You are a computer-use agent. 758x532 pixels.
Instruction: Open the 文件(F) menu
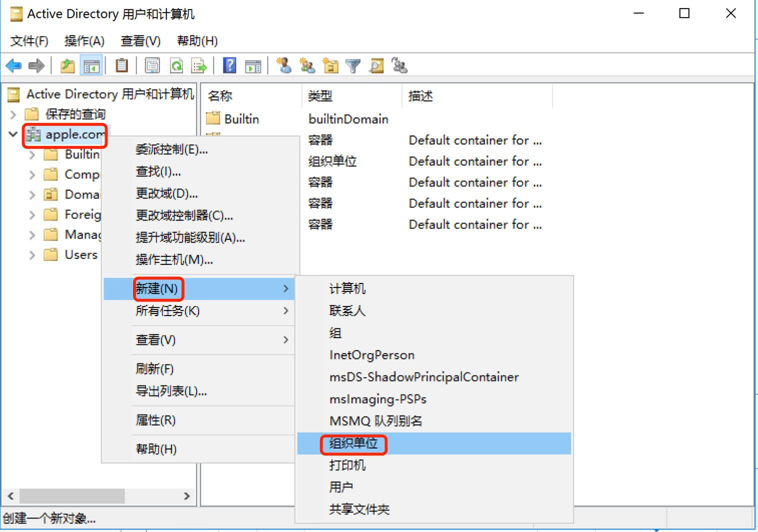pos(29,41)
